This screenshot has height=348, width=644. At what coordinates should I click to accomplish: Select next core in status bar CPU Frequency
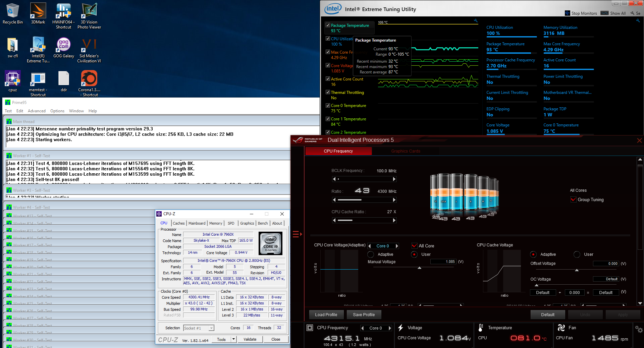coord(390,328)
